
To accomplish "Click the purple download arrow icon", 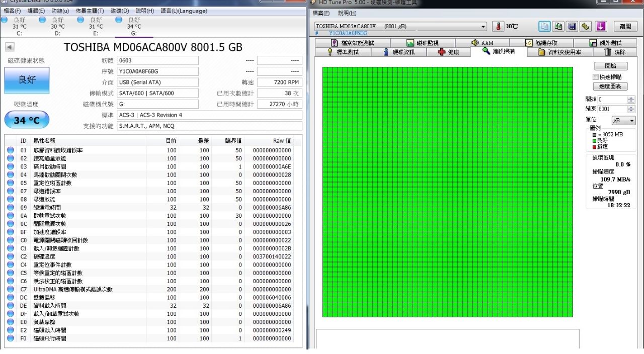I will [600, 26].
